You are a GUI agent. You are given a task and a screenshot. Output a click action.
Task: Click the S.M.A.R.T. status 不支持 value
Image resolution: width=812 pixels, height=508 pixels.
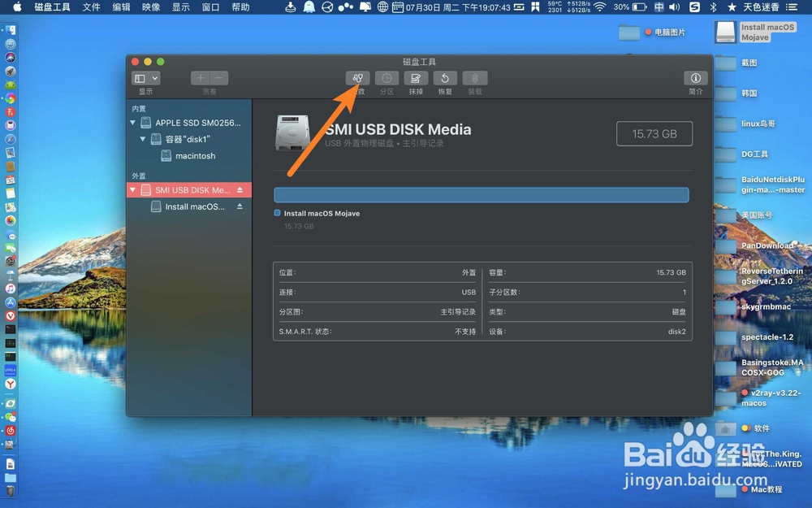465,332
